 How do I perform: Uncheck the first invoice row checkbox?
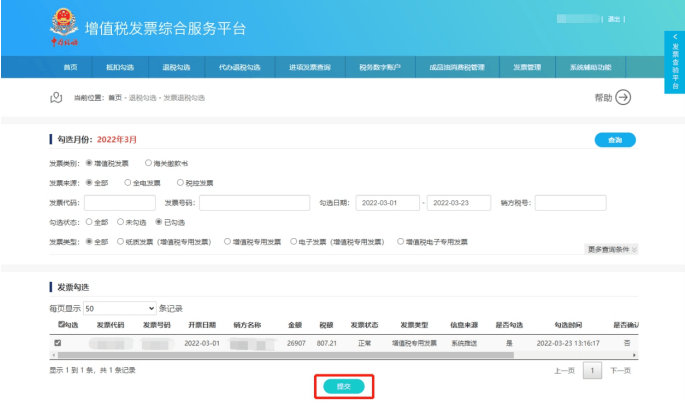[x=57, y=343]
